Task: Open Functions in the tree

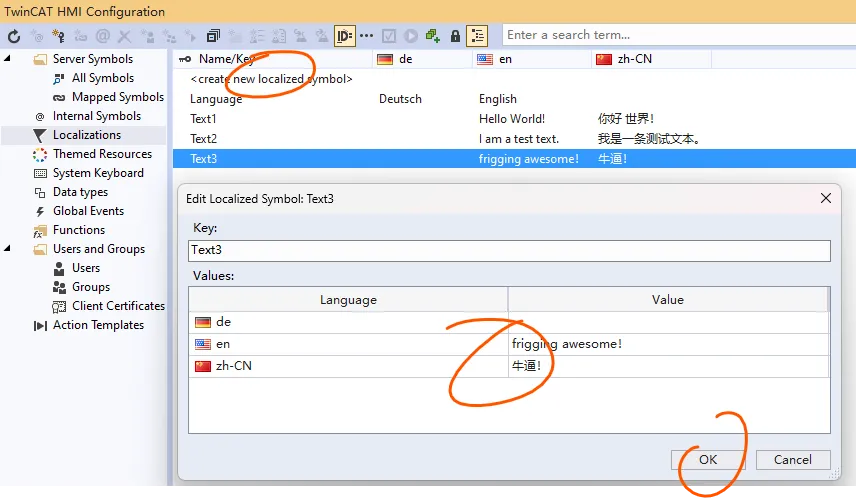Action: pyautogui.click(x=79, y=230)
